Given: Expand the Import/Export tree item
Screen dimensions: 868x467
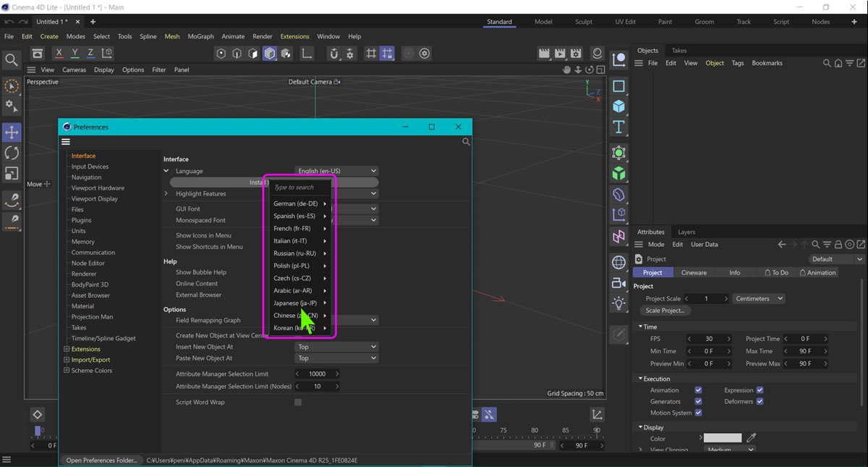Looking at the screenshot, I should coord(67,360).
